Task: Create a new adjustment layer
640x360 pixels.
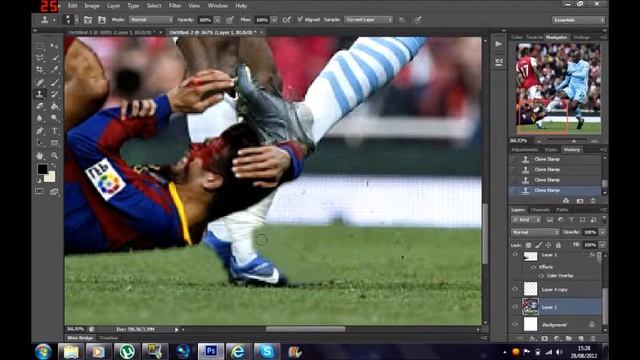Action: [557, 338]
